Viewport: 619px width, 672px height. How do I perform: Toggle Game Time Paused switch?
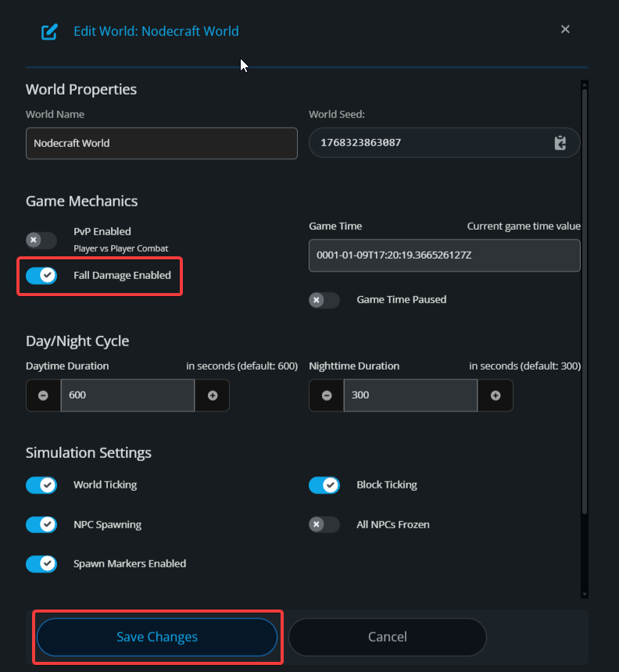[324, 300]
